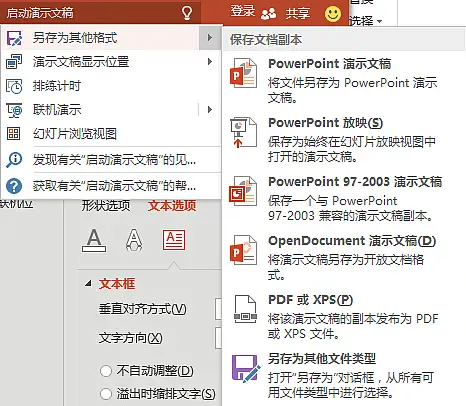Select the 不自动调整 radio button
Viewport: 466px width, 406px height.
[x=106, y=371]
